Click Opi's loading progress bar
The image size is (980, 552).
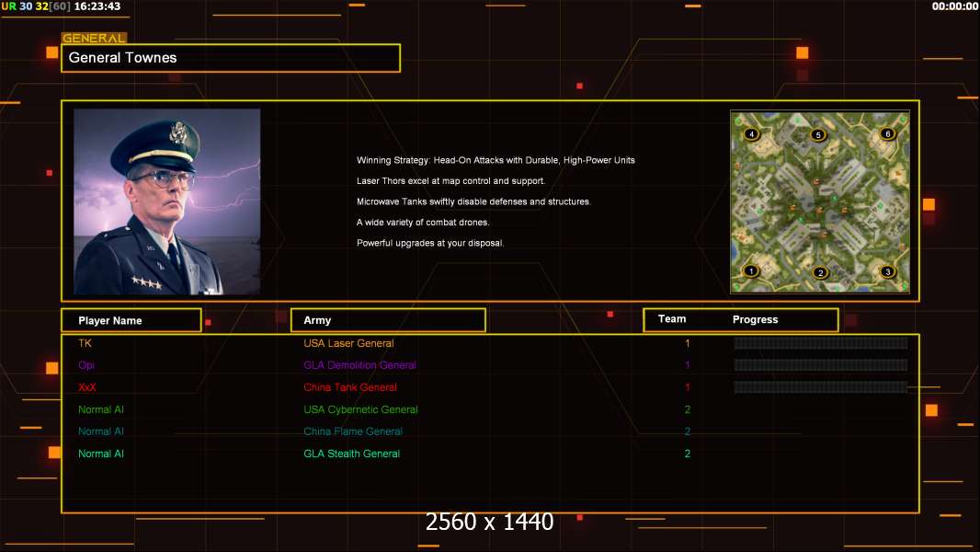(x=821, y=365)
